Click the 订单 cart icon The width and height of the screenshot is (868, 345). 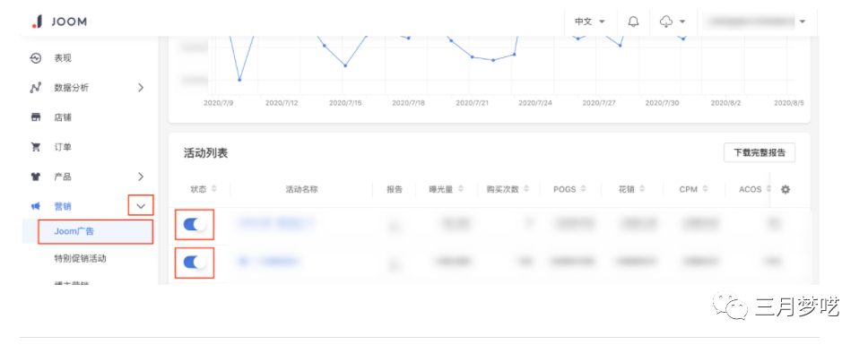pos(36,147)
